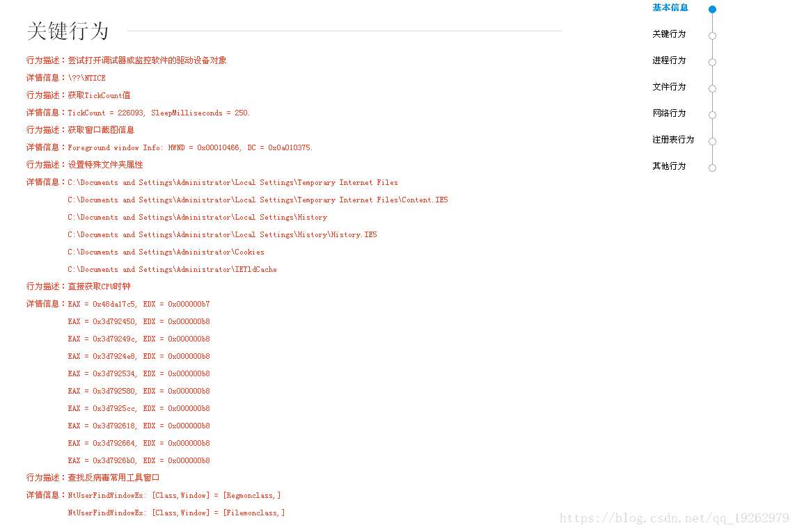Click the path ending in Temporary Internet Files
797x532 pixels.
click(232, 182)
